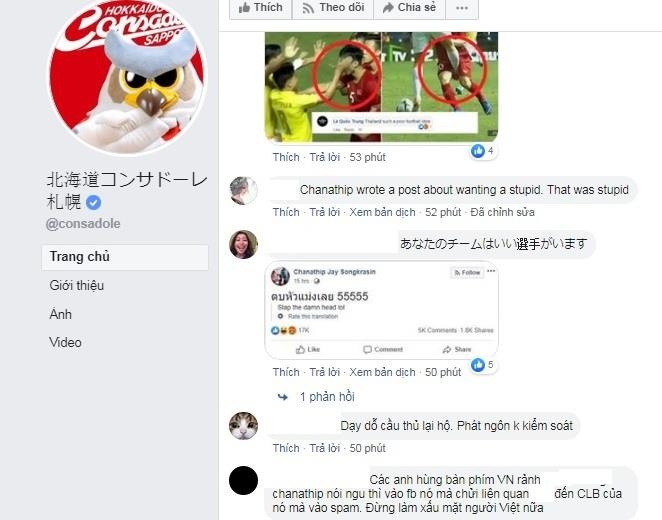Open the Ảnh photos section
Viewport: 662px width, 520px height.
[x=60, y=314]
